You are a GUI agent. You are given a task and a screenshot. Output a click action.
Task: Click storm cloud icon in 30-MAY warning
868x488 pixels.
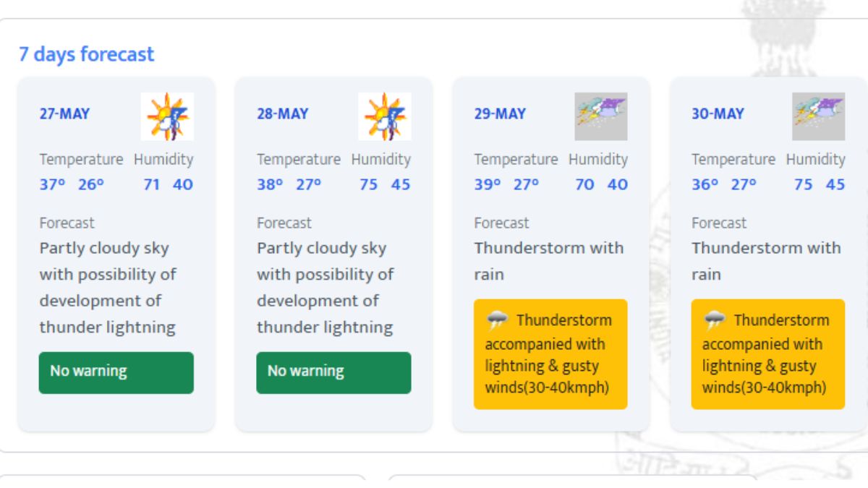(x=715, y=320)
